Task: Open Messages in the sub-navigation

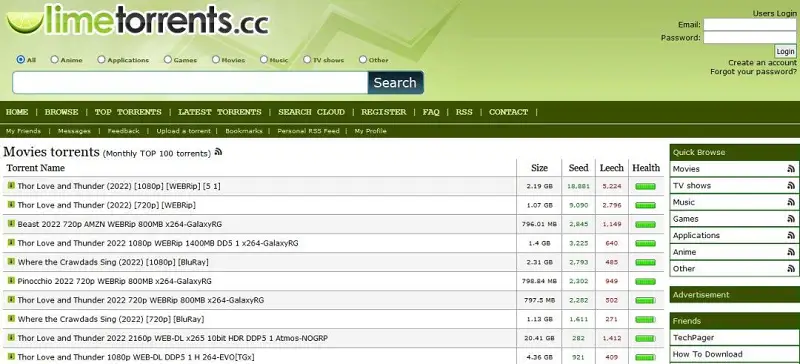Action: tap(74, 131)
